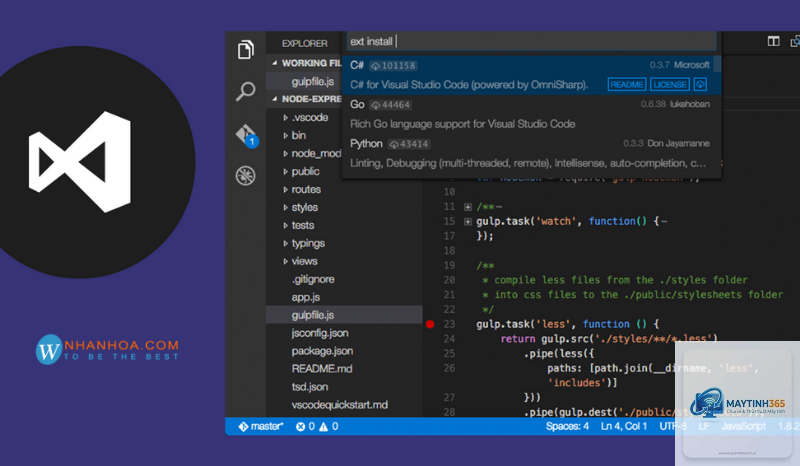Click the extension list scrollbar thumb
The width and height of the screenshot is (800, 466).
[x=717, y=64]
